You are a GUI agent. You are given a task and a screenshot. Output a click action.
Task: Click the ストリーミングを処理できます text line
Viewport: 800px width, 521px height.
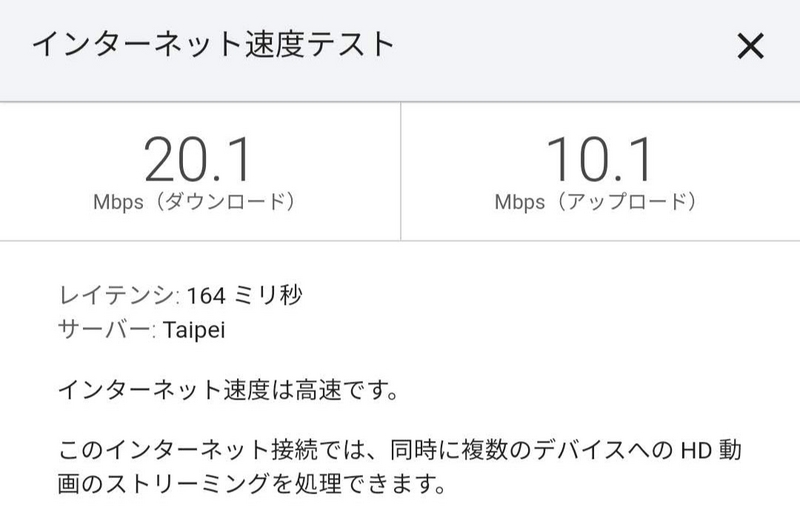point(252,483)
